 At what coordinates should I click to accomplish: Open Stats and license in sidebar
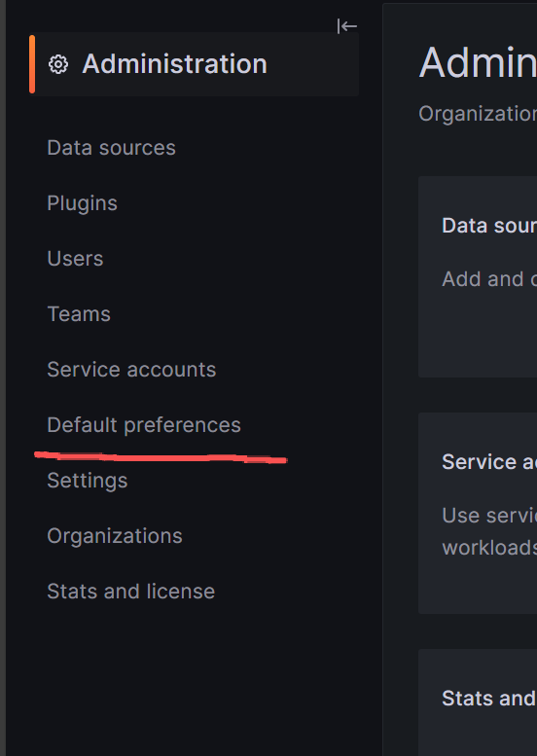pos(131,592)
